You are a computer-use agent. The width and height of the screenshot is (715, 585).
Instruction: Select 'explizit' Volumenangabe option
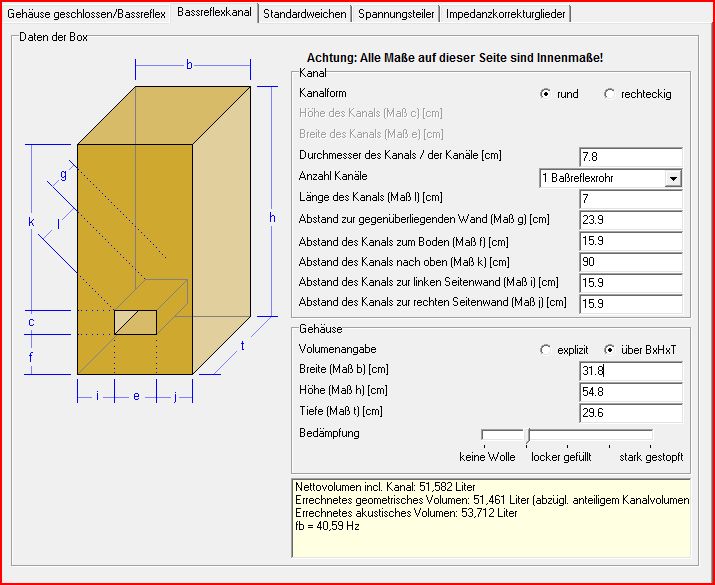point(545,350)
